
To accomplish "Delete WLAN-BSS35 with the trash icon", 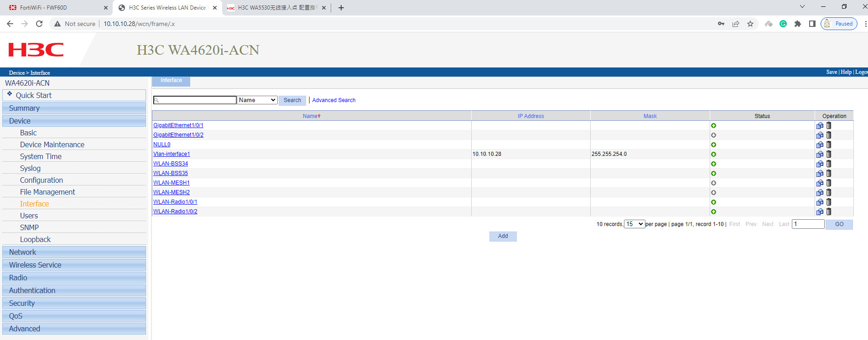I will pos(829,173).
